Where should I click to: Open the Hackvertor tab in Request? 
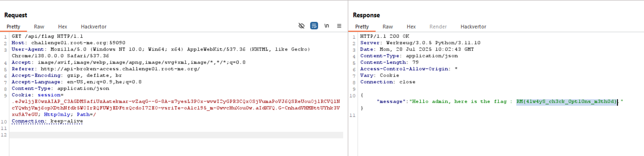tap(94, 27)
